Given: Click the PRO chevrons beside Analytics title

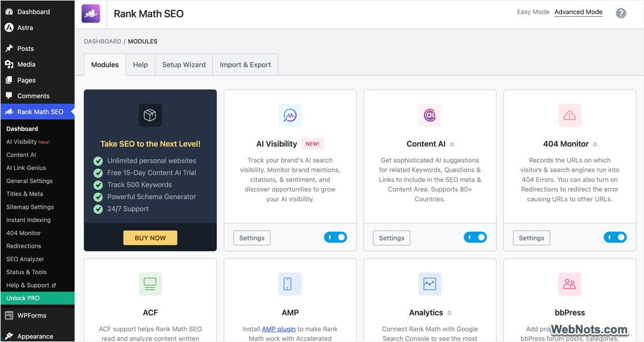Looking at the screenshot, I should pos(450,313).
